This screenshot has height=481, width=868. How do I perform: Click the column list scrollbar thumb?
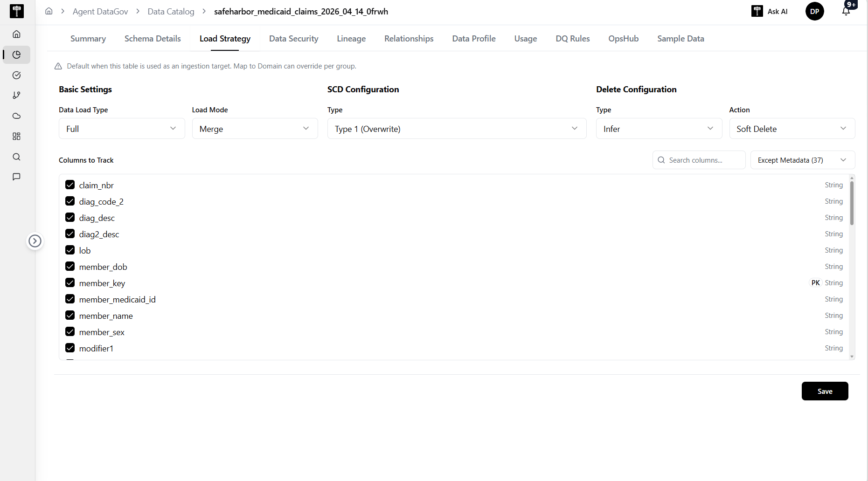coord(852,203)
